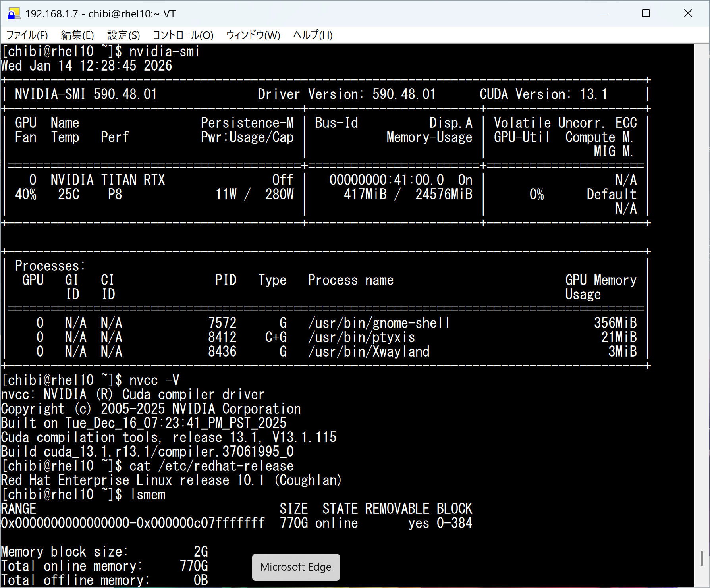The height and width of the screenshot is (588, 710).
Task: Click the lsmem command text
Action: (x=148, y=495)
